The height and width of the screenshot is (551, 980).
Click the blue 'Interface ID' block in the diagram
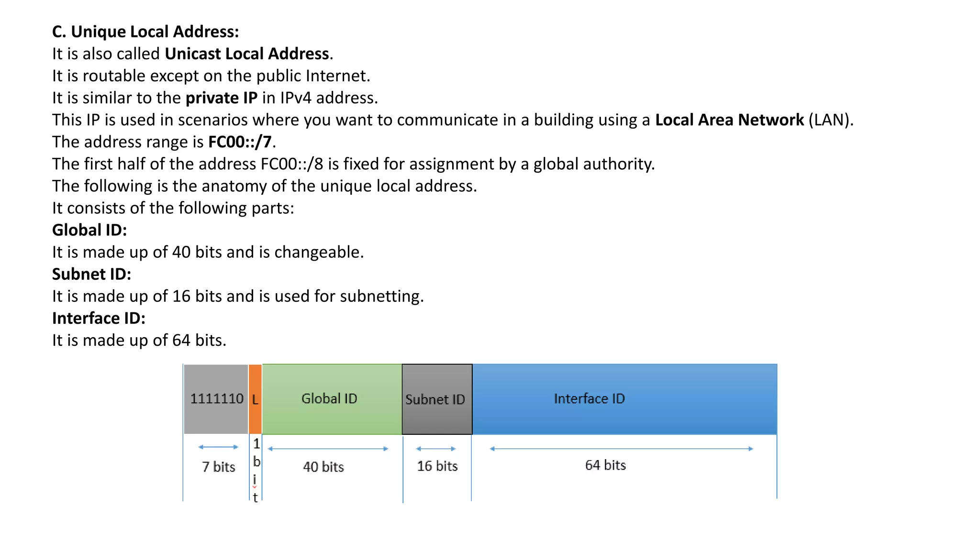tap(624, 399)
